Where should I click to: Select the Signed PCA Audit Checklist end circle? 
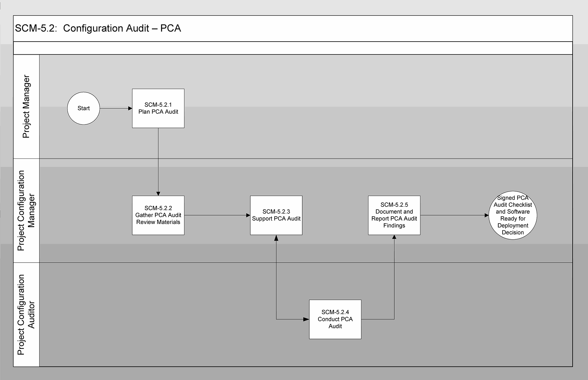click(x=513, y=215)
